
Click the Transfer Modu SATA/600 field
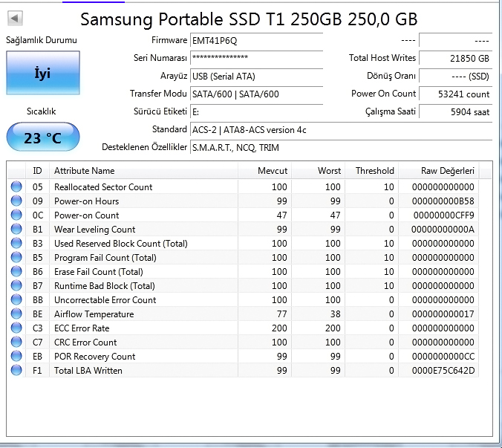pyautogui.click(x=256, y=94)
